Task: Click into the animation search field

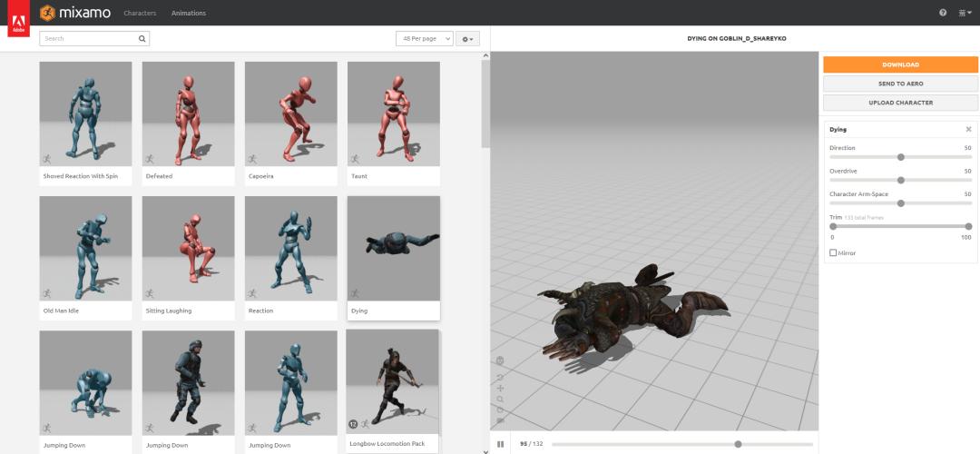Action: (88, 39)
